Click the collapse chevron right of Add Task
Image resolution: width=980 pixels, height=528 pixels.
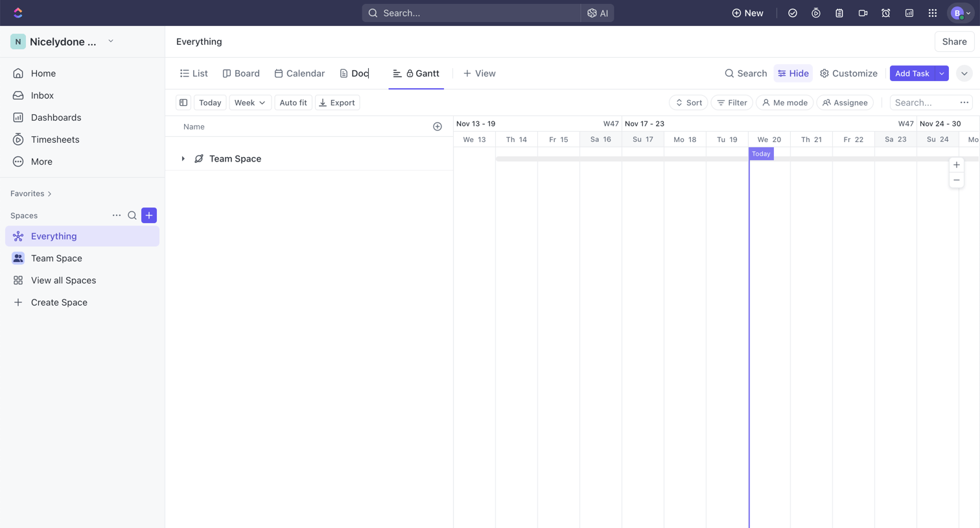pyautogui.click(x=964, y=73)
